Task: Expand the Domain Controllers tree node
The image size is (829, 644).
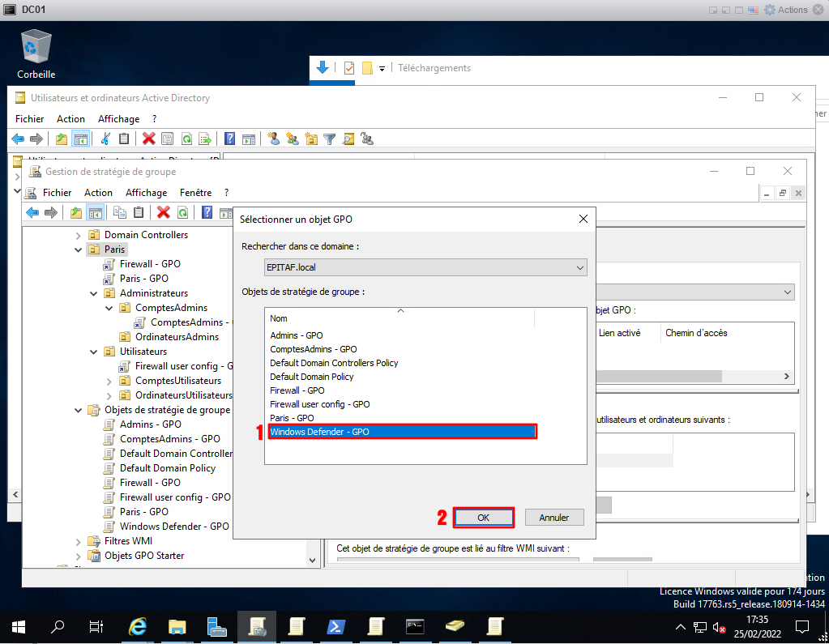Action: (x=79, y=235)
